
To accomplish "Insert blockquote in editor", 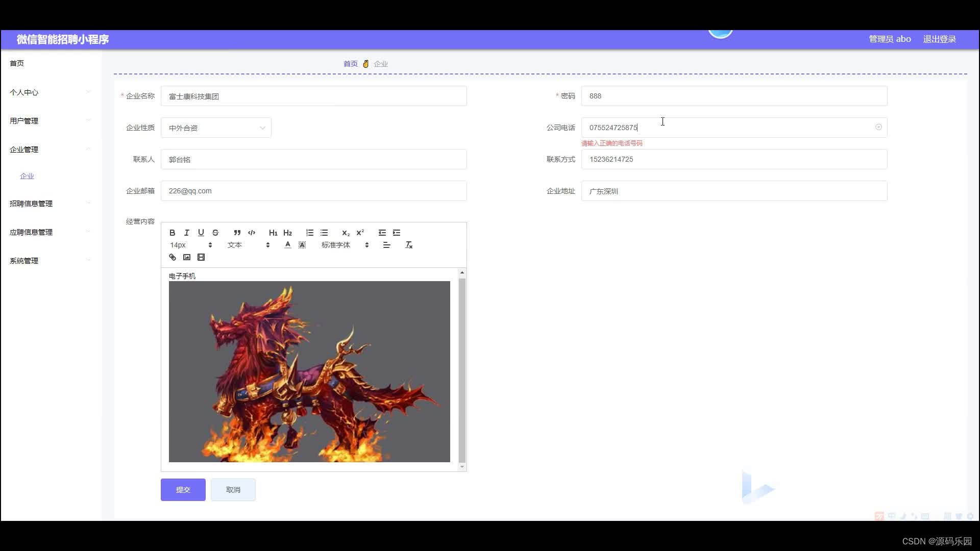I will point(237,233).
